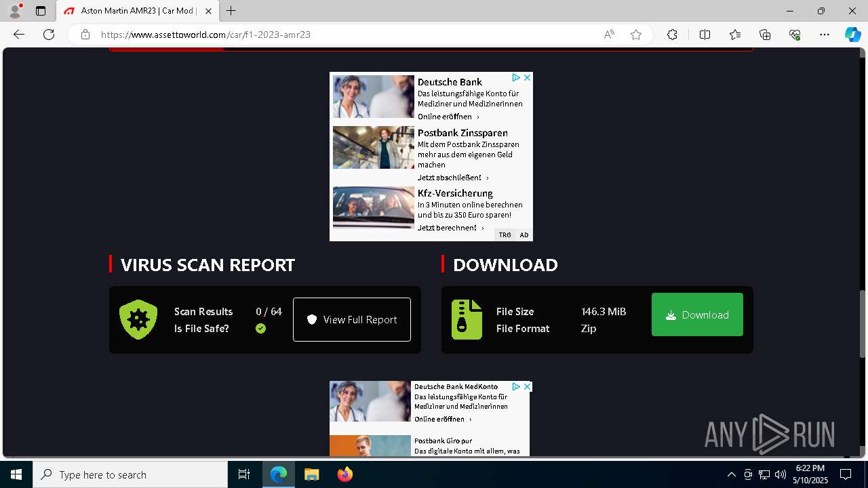View site information via the lock icon
The width and height of the screenshot is (868, 488).
click(85, 35)
